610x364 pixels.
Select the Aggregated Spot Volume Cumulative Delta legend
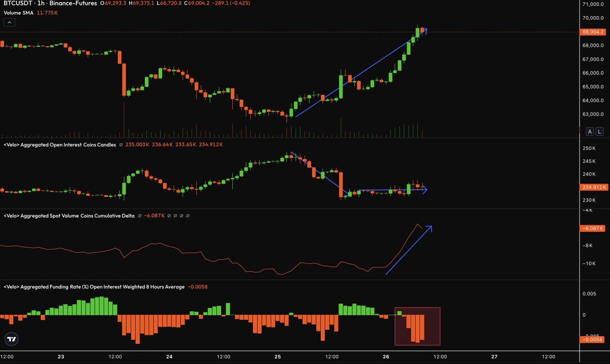[x=69, y=216]
